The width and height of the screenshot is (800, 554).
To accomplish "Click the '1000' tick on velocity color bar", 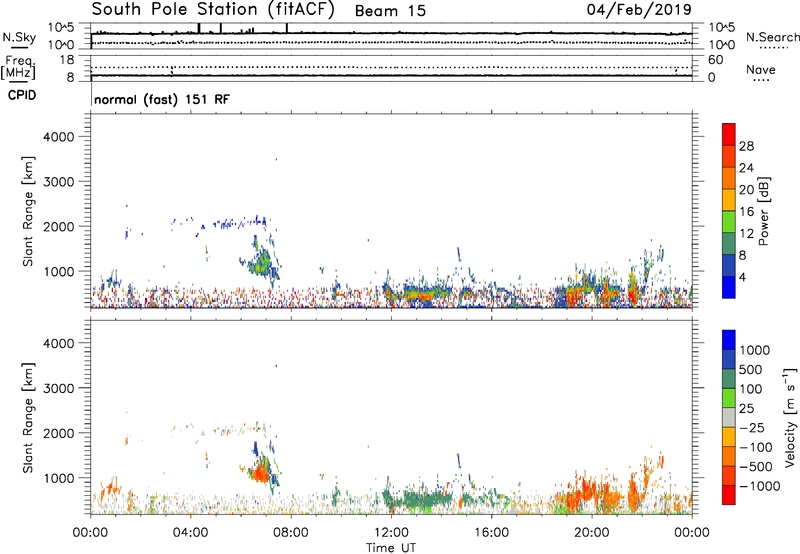I will [x=755, y=350].
